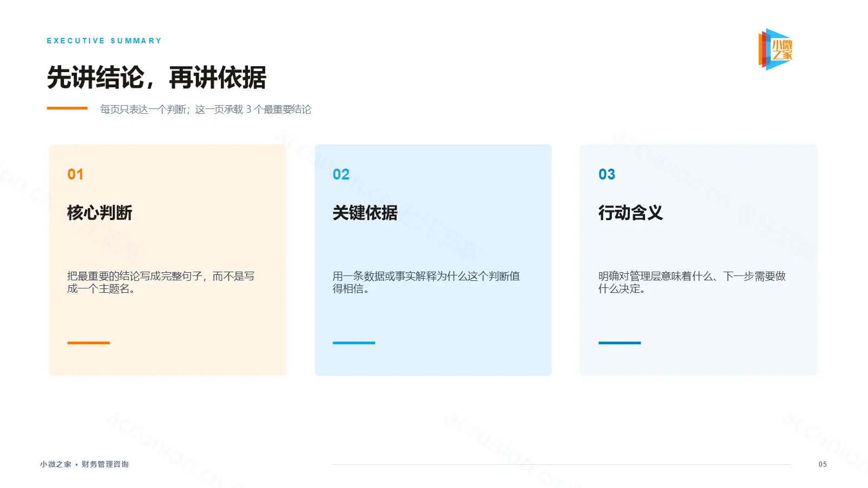Click the paragraph starting 把最重要的结论
Viewport: 868px width, 488px height.
coord(161,282)
